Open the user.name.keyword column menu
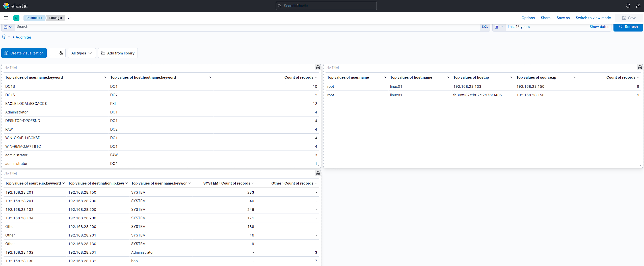This screenshot has height=266, width=644. click(105, 77)
